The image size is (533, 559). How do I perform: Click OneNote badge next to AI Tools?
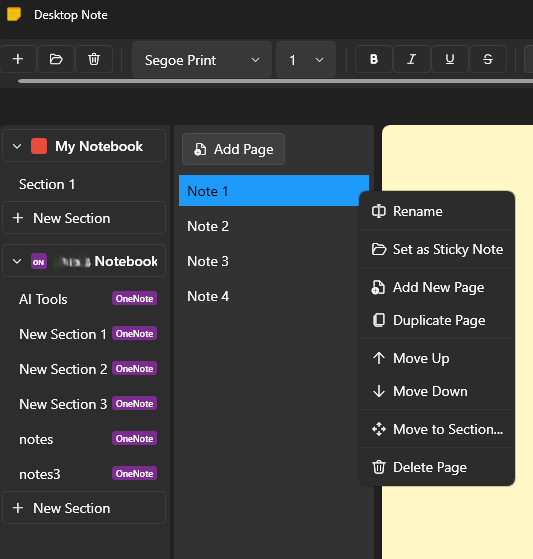tap(134, 298)
